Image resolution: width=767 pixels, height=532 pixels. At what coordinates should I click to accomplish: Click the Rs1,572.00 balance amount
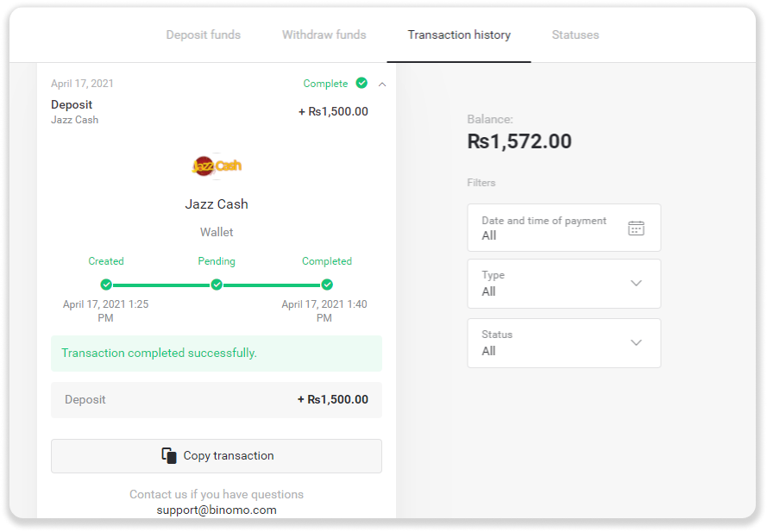point(519,141)
